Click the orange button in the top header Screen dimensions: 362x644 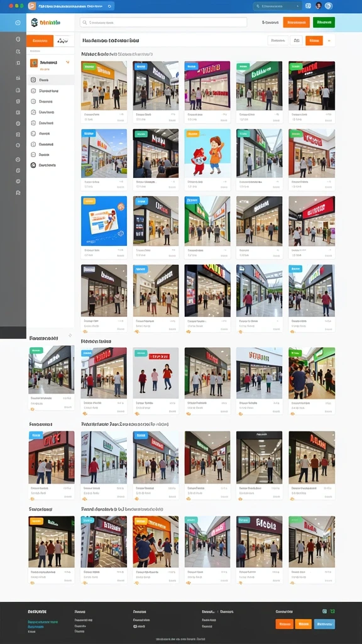point(297,22)
